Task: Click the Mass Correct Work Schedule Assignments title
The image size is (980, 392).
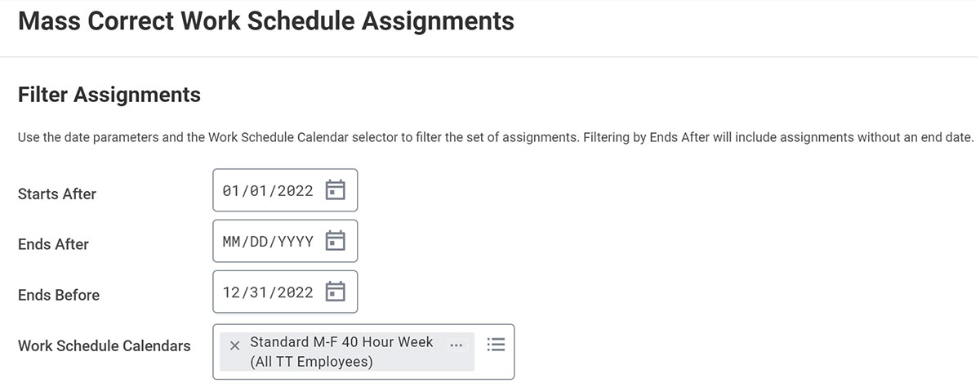Action: [266, 20]
